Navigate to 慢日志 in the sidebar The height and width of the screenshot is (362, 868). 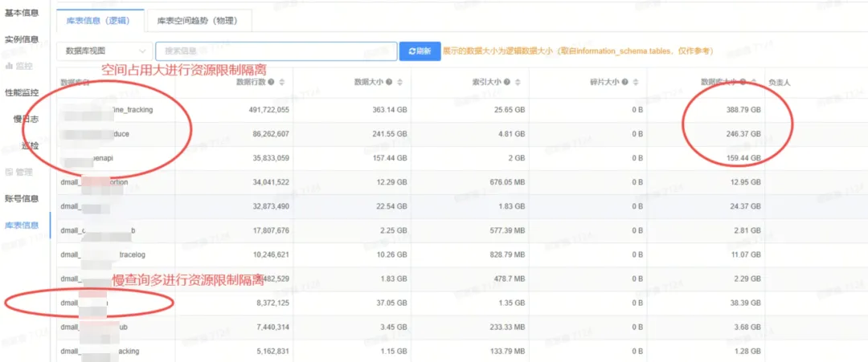coord(27,119)
